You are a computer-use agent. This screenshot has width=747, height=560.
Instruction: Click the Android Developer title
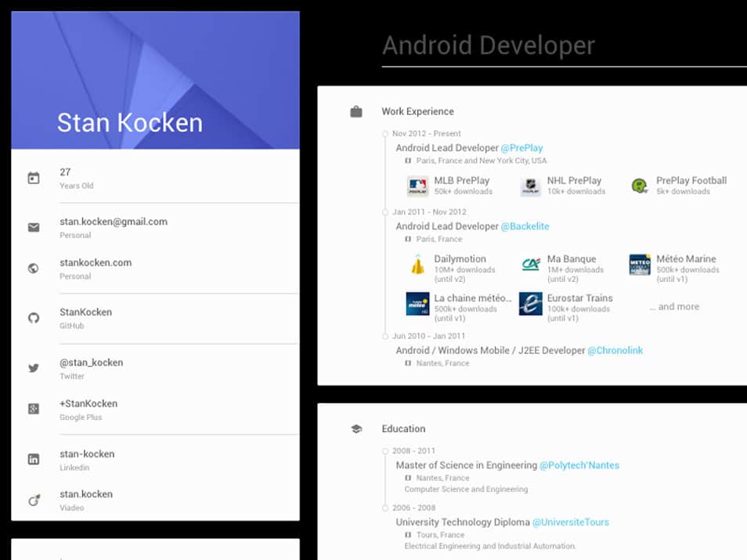489,45
